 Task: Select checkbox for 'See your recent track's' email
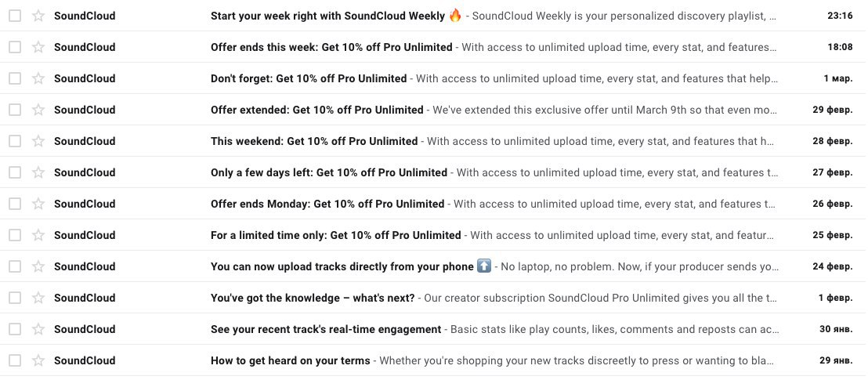coord(15,329)
